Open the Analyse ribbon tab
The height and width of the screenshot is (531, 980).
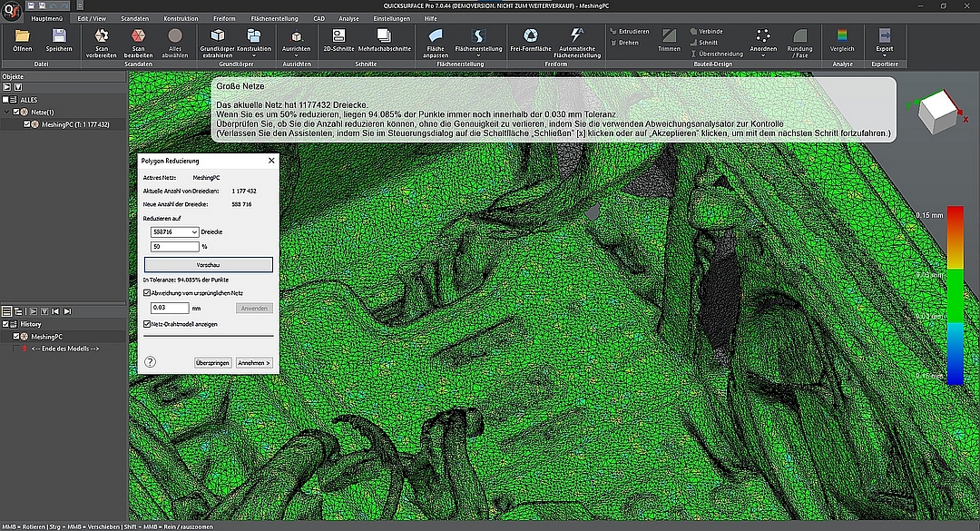tap(348, 18)
